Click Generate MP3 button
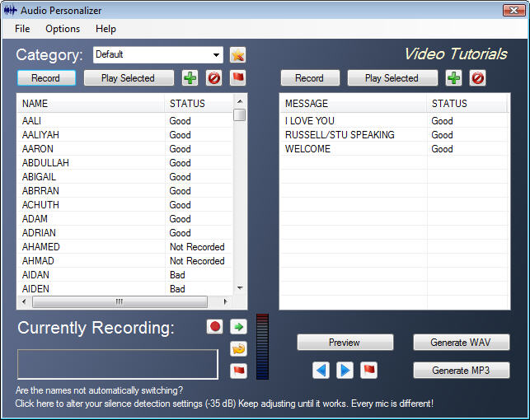530x420 pixels. coord(461,371)
